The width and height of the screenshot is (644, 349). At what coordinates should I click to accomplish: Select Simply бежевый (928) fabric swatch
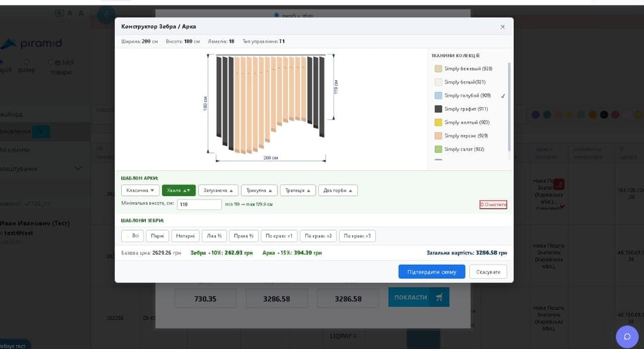point(463,69)
